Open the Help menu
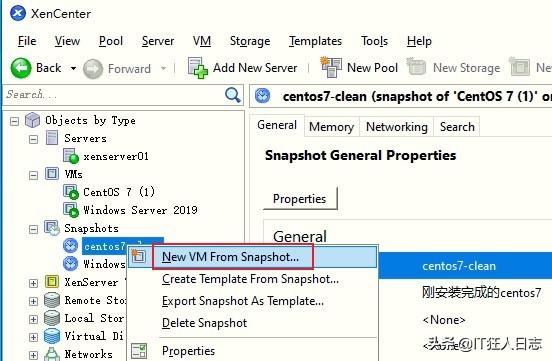 click(x=419, y=41)
